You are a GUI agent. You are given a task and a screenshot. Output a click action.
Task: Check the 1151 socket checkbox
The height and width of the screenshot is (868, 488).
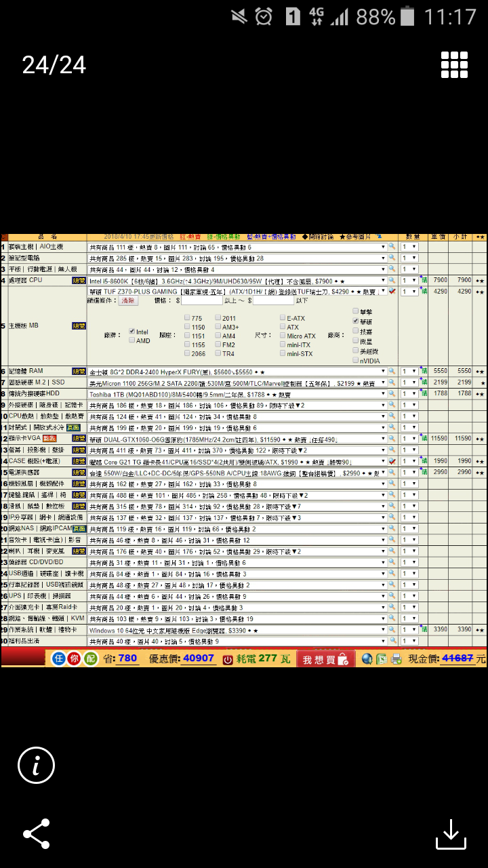tap(187, 335)
